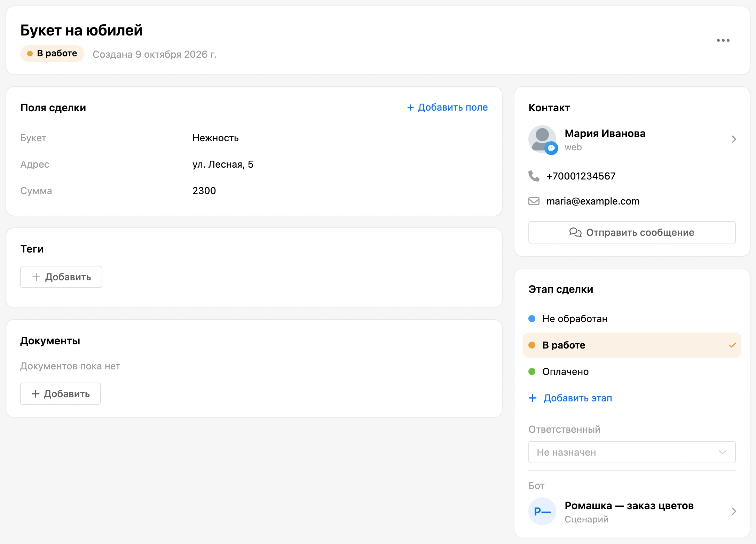Click the plus icon next to Добавить этап
Screen dimensions: 756x544
click(533, 398)
